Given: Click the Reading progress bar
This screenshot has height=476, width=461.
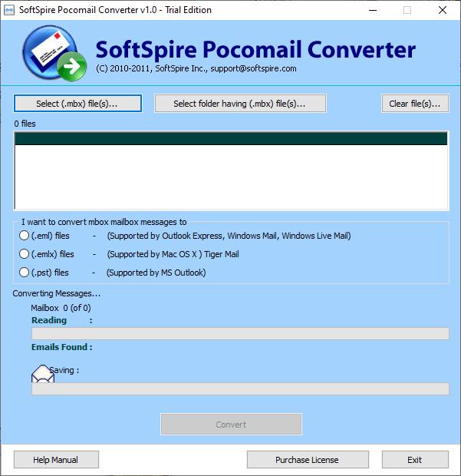Looking at the screenshot, I should [x=240, y=334].
